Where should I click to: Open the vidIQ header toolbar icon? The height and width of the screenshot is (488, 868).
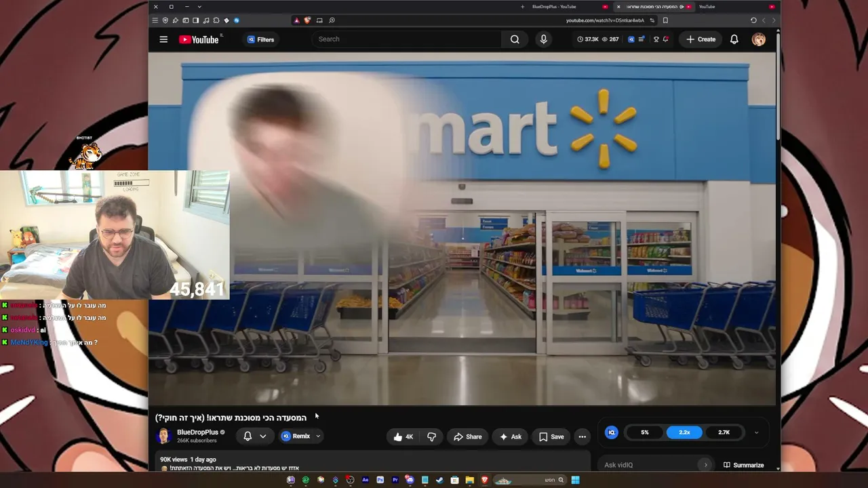click(631, 39)
